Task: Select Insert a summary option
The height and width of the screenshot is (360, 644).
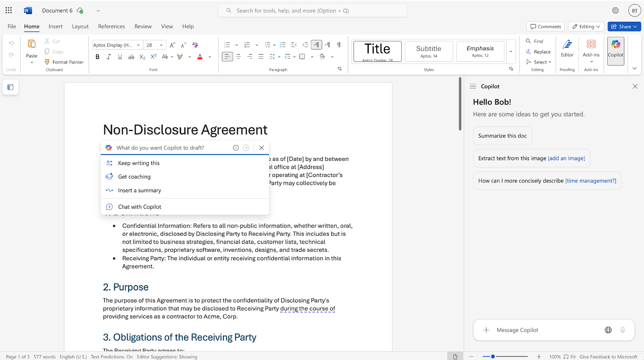Action: point(139,190)
